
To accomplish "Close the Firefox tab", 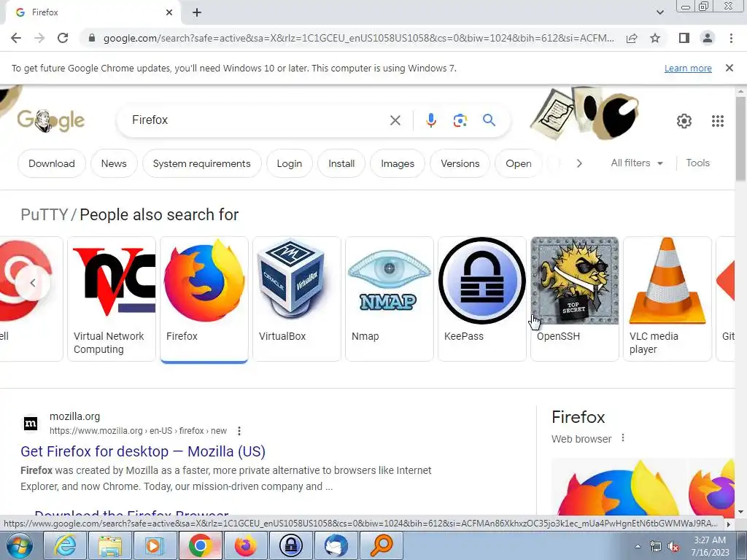I will [x=169, y=13].
